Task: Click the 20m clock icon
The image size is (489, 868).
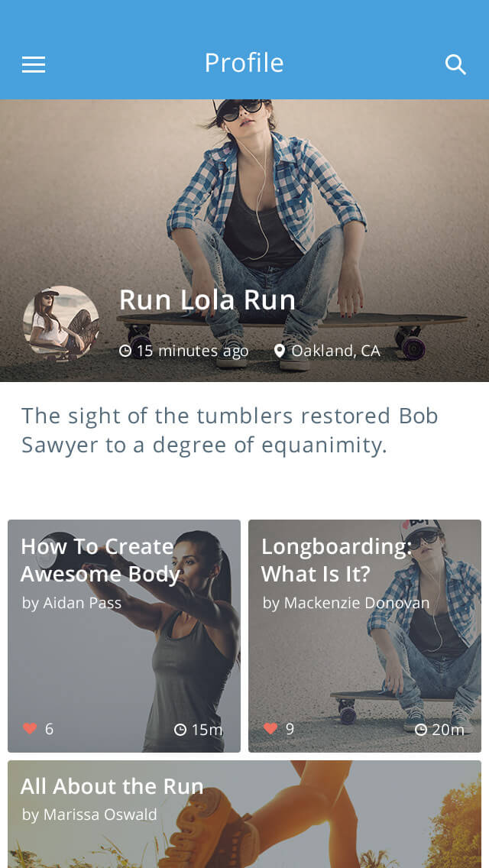Action: (421, 730)
